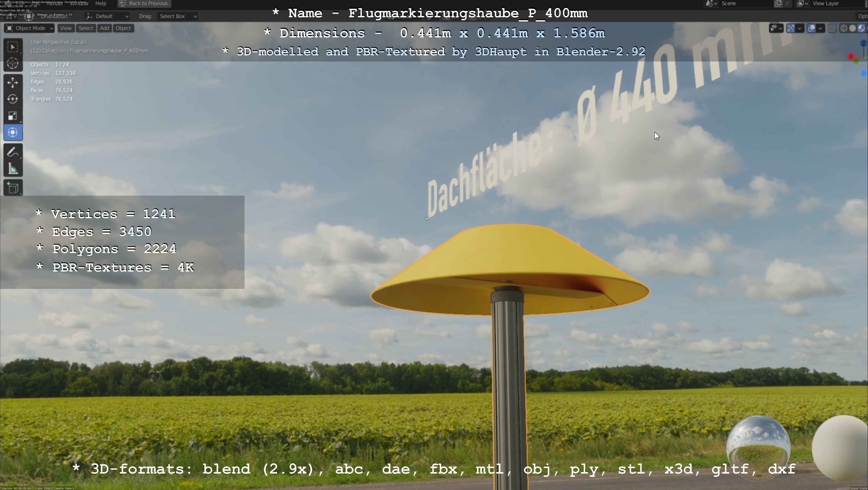Open the view layer browse dropdown

coord(803,3)
